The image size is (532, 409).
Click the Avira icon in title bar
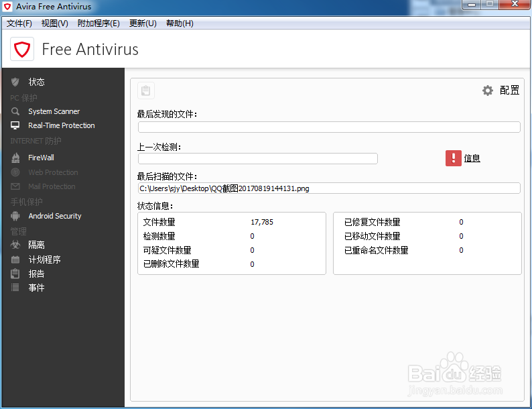coord(7,7)
